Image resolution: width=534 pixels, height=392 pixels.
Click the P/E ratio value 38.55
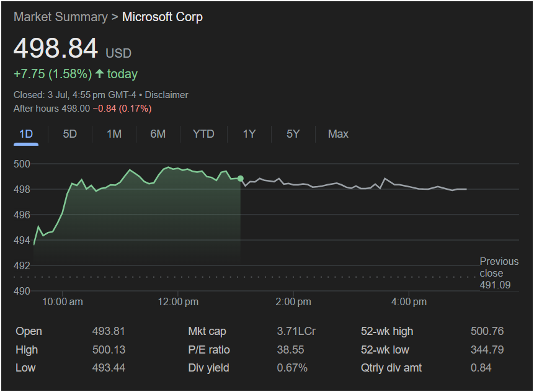[290, 349]
